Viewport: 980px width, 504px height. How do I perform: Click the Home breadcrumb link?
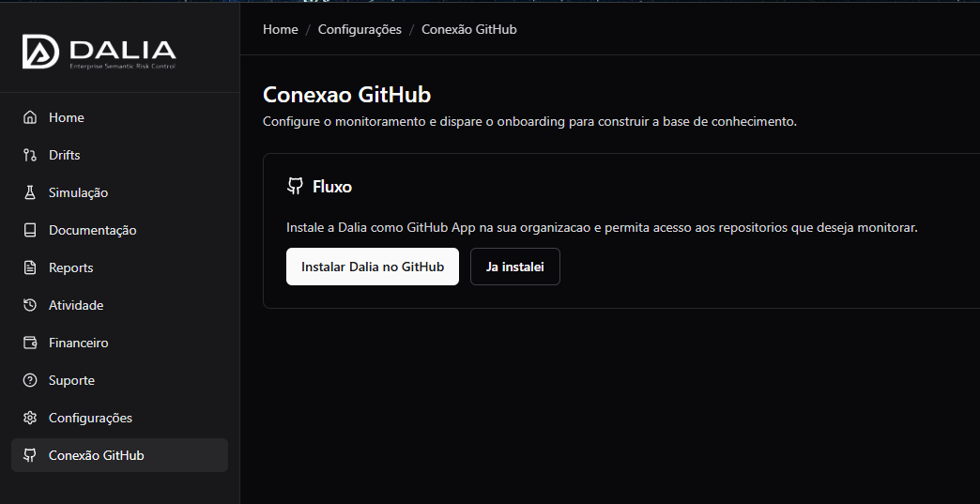click(280, 29)
